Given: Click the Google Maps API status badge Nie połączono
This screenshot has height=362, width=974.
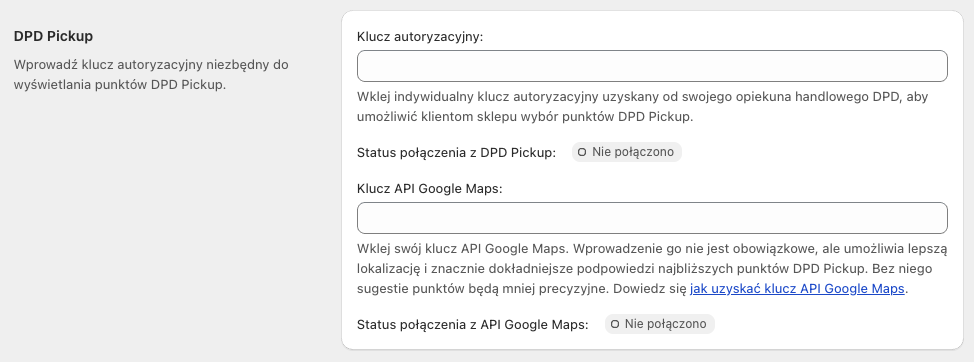Looking at the screenshot, I should click(x=660, y=324).
